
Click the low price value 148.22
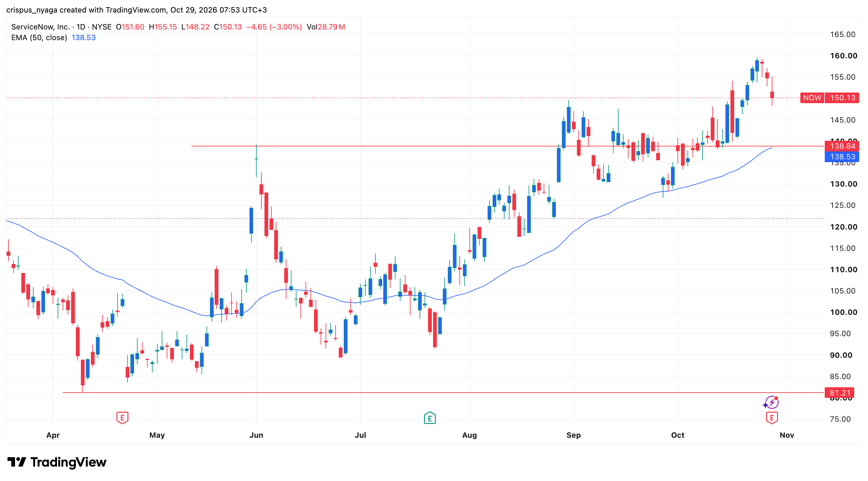pyautogui.click(x=197, y=27)
